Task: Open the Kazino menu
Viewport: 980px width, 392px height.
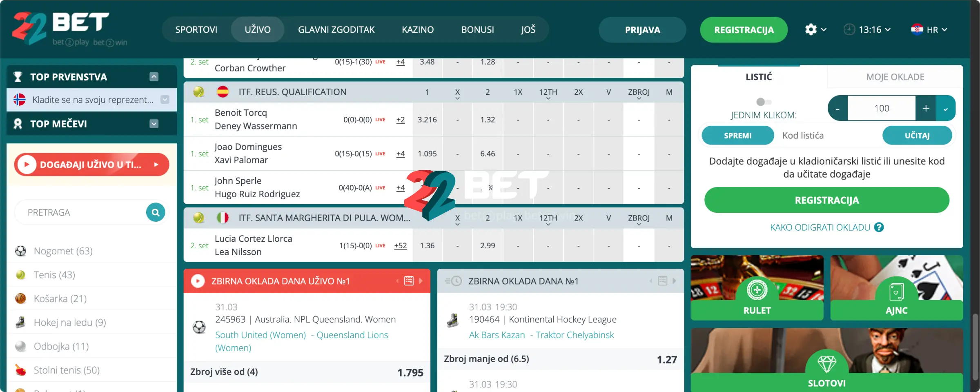Action: pos(418,29)
